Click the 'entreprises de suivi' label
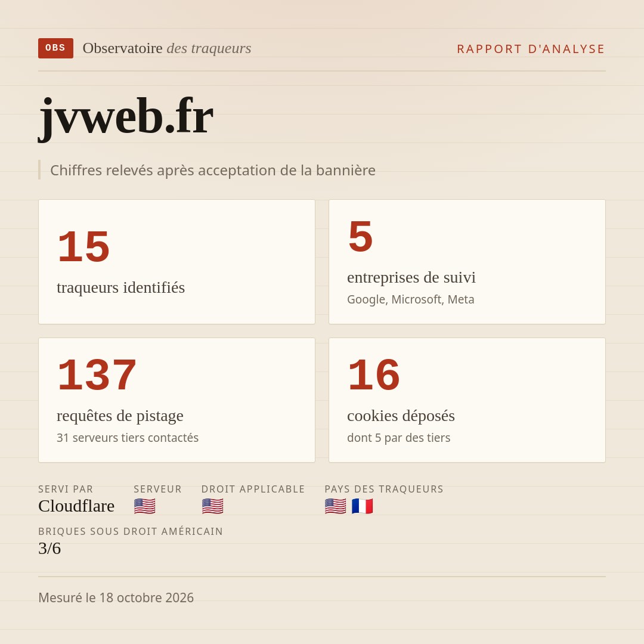The height and width of the screenshot is (644, 644). pyautogui.click(x=411, y=277)
